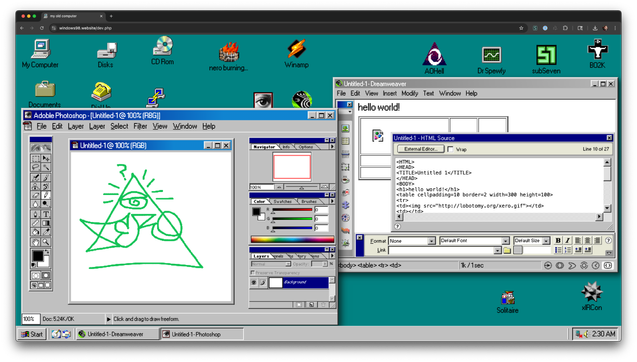The height and width of the screenshot is (362, 637).
Task: Select the Eraser tool
Action: [36, 195]
